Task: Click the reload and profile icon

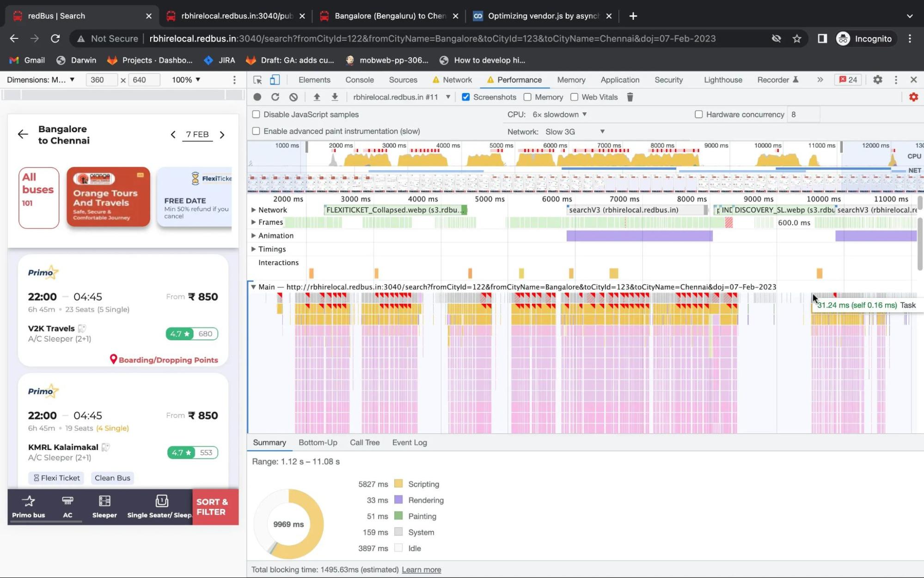Action: 275,97
